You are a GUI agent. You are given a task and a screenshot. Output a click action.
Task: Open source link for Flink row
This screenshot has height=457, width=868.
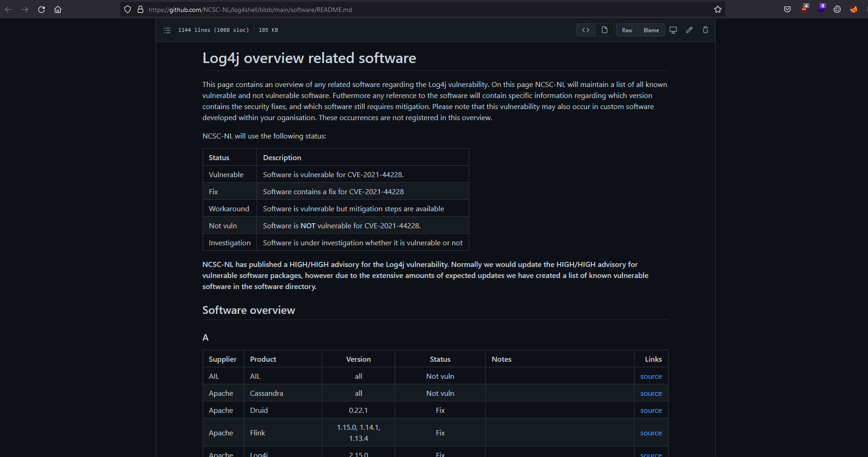(651, 433)
